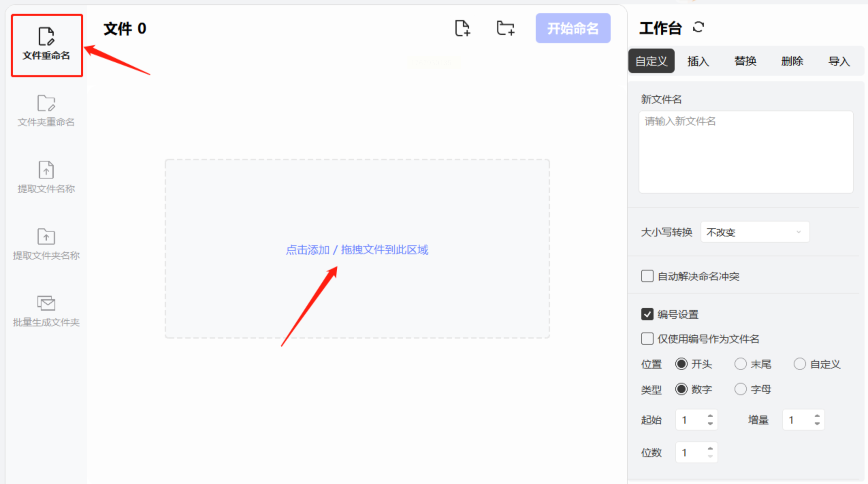Open 批量生成文件夹 sidebar tool
The height and width of the screenshot is (484, 868).
[46, 311]
